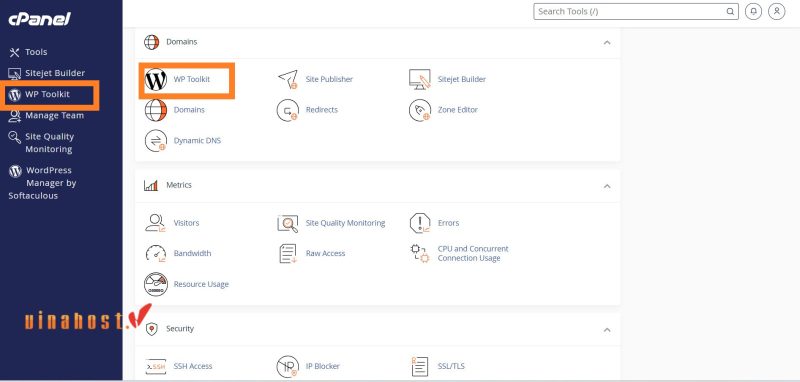The height and width of the screenshot is (382, 800).
Task: Open the user account icon
Action: [x=777, y=11]
